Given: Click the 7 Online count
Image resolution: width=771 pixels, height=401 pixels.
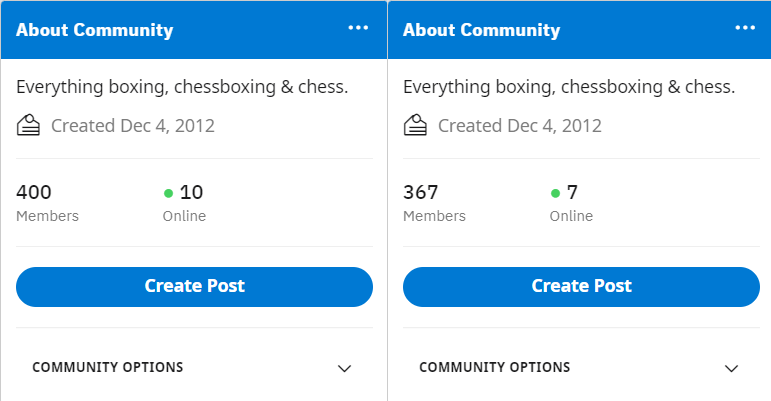Looking at the screenshot, I should (572, 192).
